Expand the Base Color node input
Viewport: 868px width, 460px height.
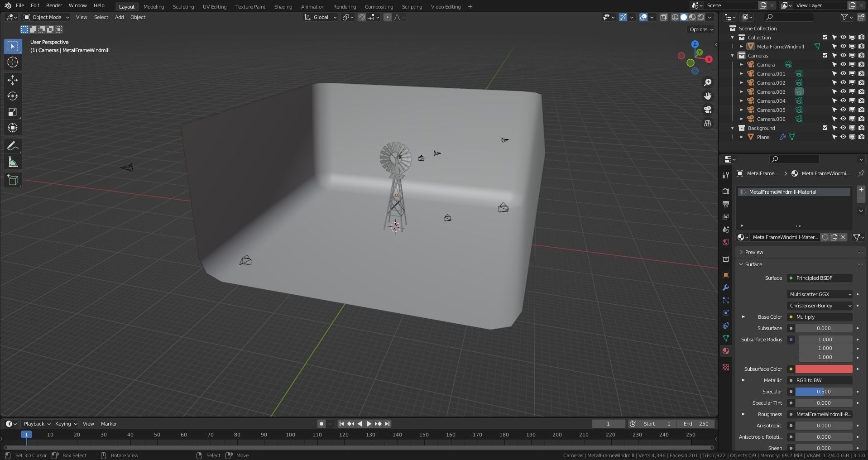pos(743,317)
